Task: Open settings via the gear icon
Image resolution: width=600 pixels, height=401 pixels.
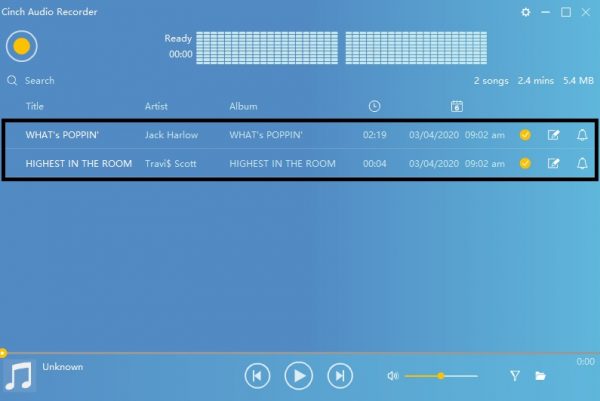Action: tap(526, 12)
